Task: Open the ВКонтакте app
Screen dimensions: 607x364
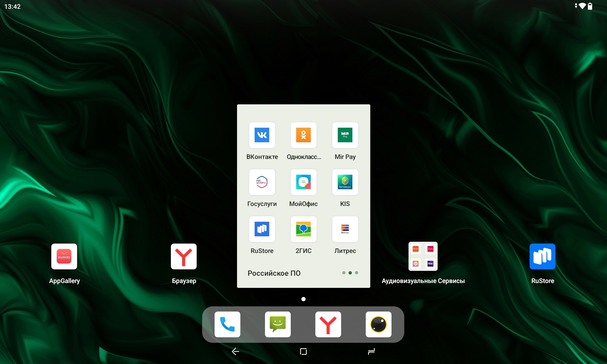Action: pyautogui.click(x=262, y=135)
